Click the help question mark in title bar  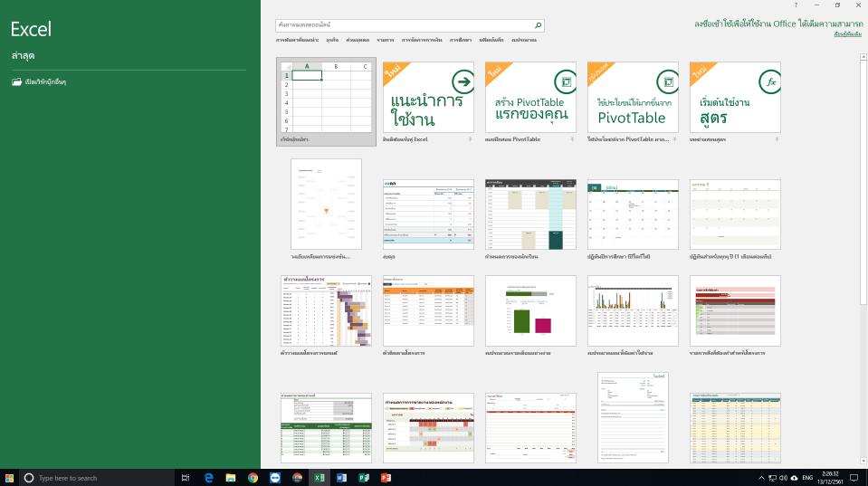[796, 5]
